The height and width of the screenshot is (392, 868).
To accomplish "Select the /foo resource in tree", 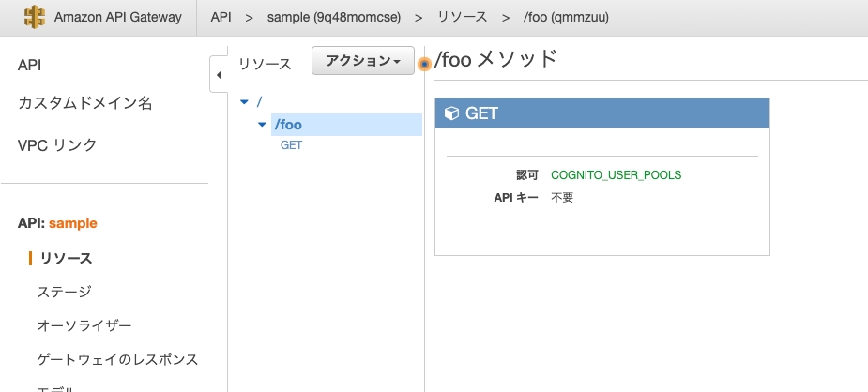I will click(288, 125).
